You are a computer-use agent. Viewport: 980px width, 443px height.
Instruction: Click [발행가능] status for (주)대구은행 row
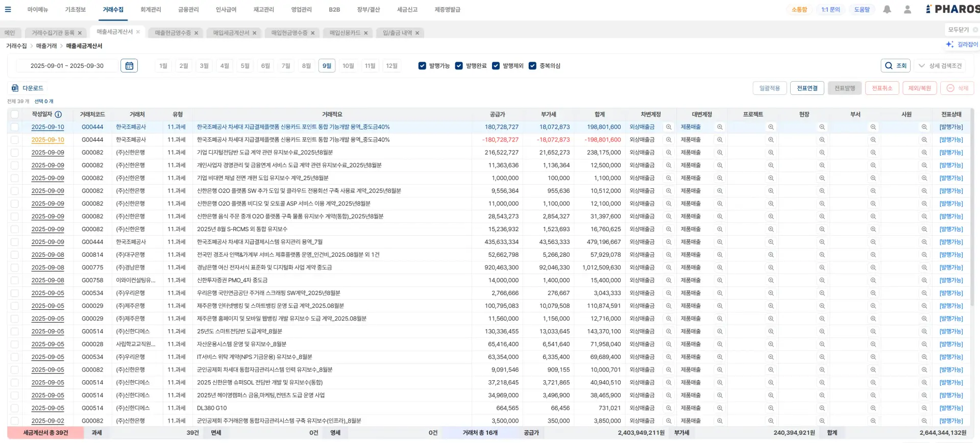click(x=951, y=255)
